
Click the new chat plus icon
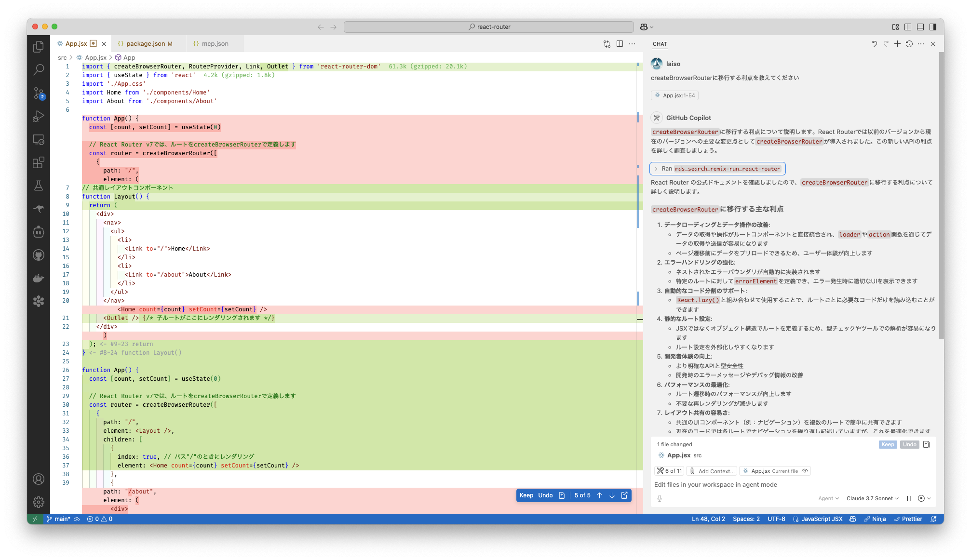(897, 44)
